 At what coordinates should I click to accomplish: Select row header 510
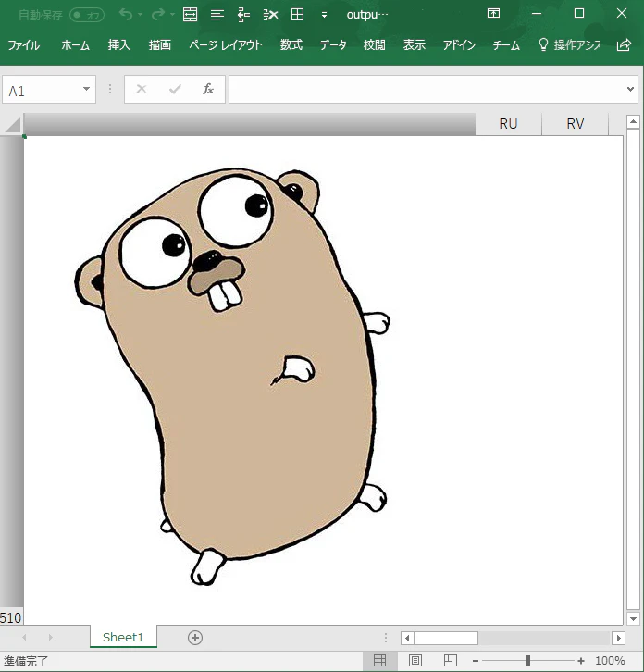tap(11, 617)
